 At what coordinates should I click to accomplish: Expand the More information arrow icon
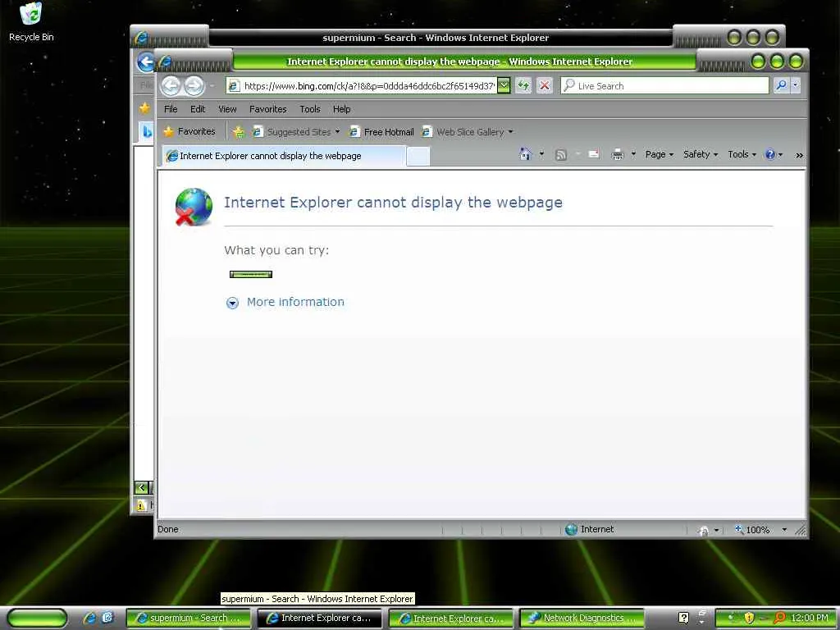coord(232,303)
